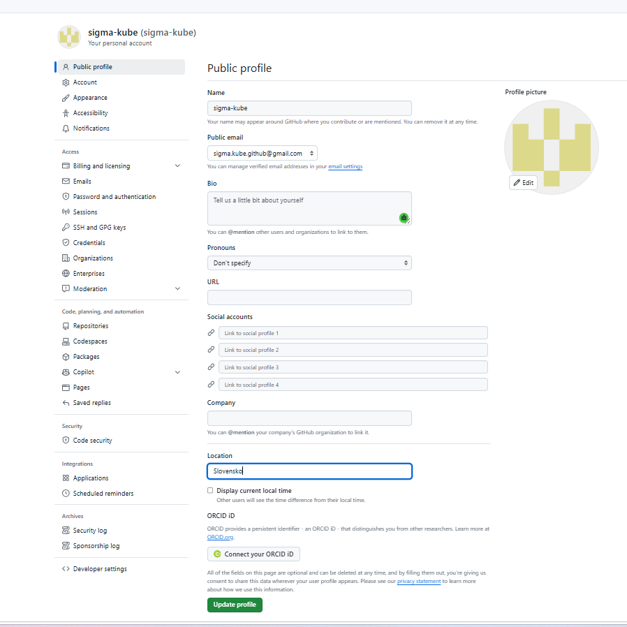The width and height of the screenshot is (627, 627).
Task: Click the large profile picture avatar
Action: pyautogui.click(x=552, y=147)
